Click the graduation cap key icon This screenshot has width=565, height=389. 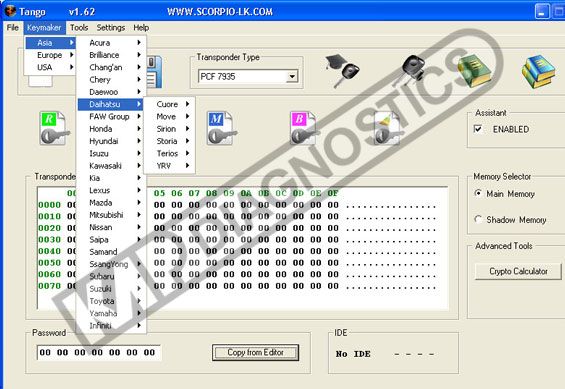click(342, 71)
